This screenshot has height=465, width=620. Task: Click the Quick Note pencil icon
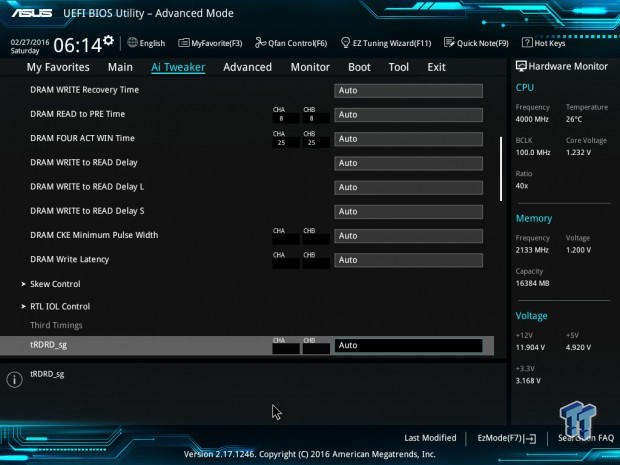(x=449, y=42)
